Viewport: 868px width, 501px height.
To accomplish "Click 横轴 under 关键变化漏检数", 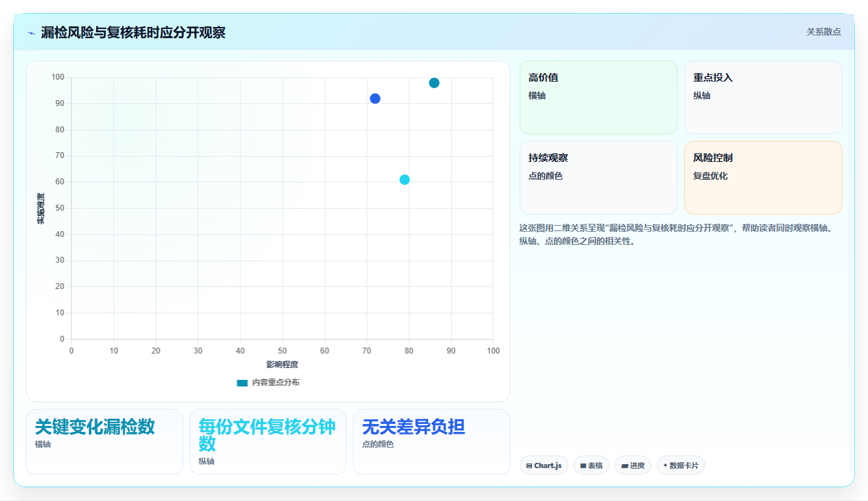I will (43, 444).
